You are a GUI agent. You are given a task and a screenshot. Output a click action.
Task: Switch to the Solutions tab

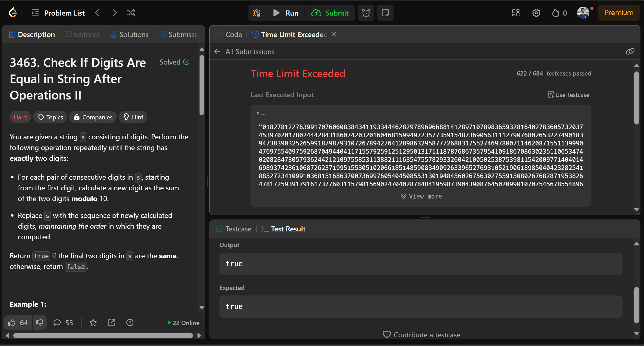pos(129,34)
